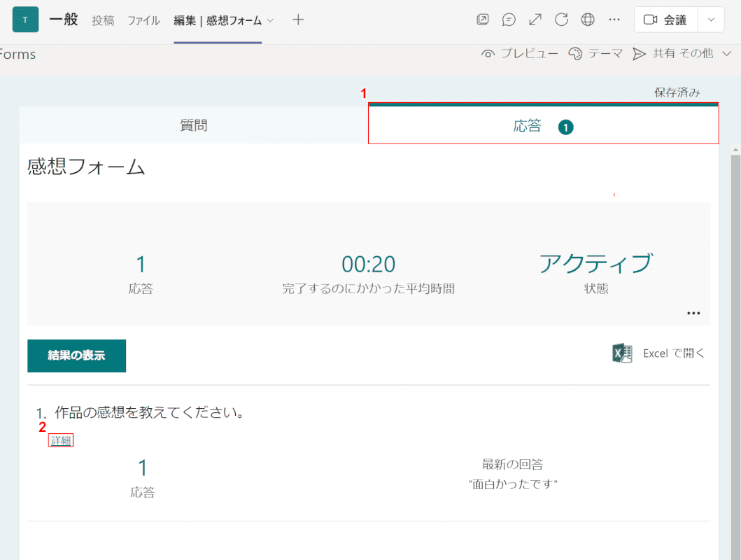Expand the その他 chevron menu
Screen dimensions: 741x560
point(727,54)
